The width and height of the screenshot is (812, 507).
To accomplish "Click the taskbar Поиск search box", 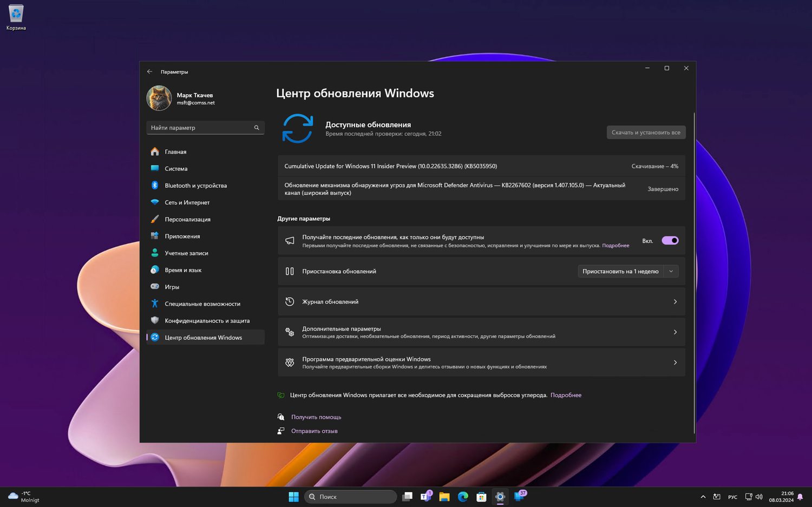I will (351, 497).
